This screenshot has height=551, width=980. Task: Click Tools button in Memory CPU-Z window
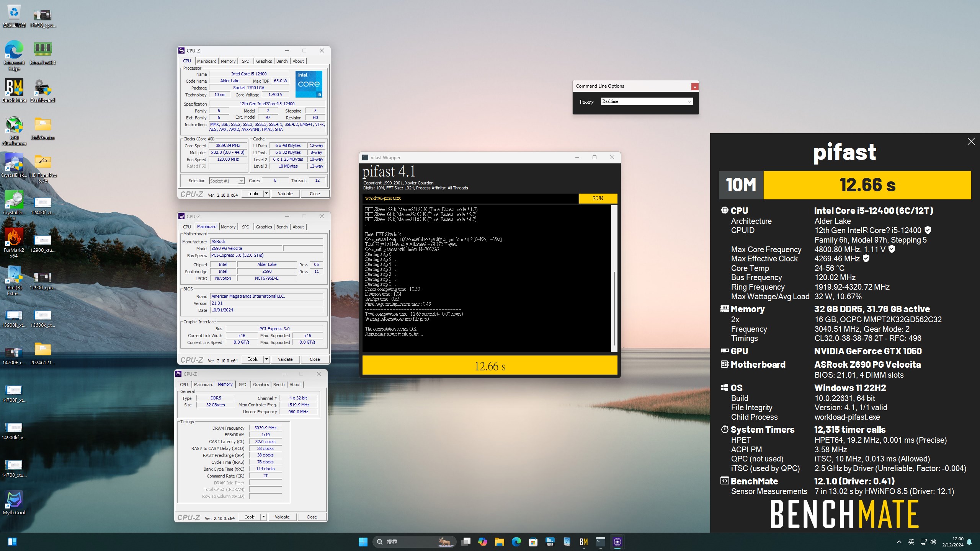[250, 517]
